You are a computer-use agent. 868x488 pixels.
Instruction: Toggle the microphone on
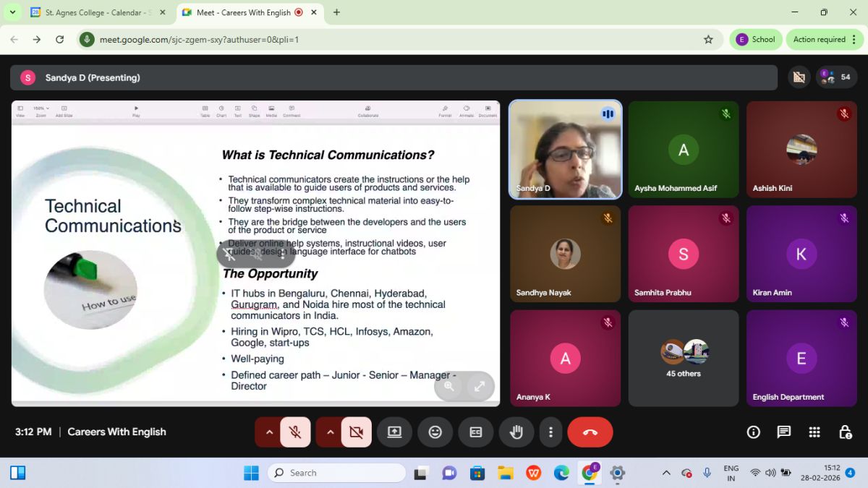click(x=295, y=432)
